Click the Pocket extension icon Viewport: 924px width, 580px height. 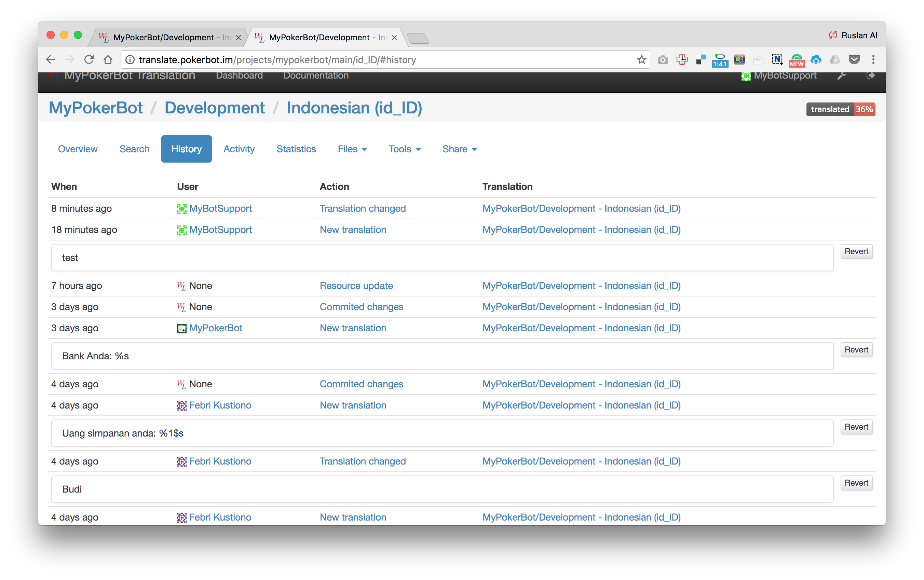pos(854,60)
